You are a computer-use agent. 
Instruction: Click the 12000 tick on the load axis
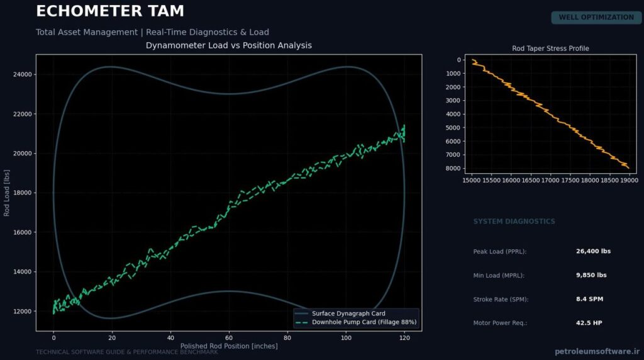coord(23,311)
